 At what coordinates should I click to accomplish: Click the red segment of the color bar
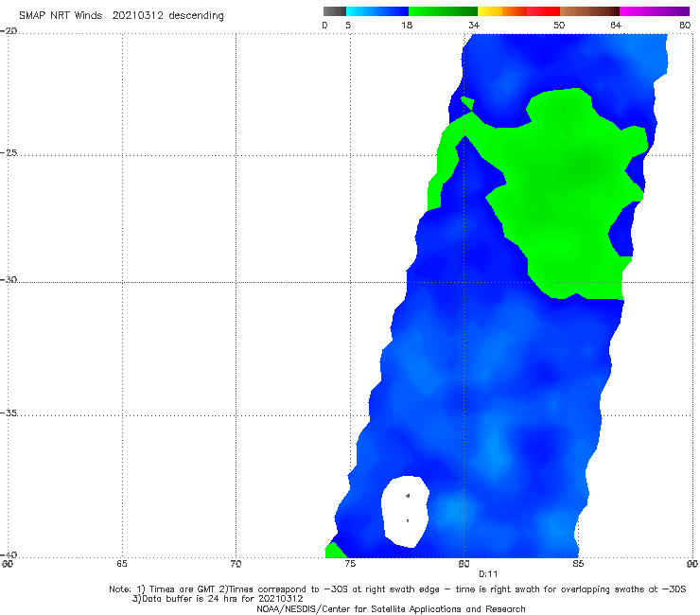click(x=543, y=11)
